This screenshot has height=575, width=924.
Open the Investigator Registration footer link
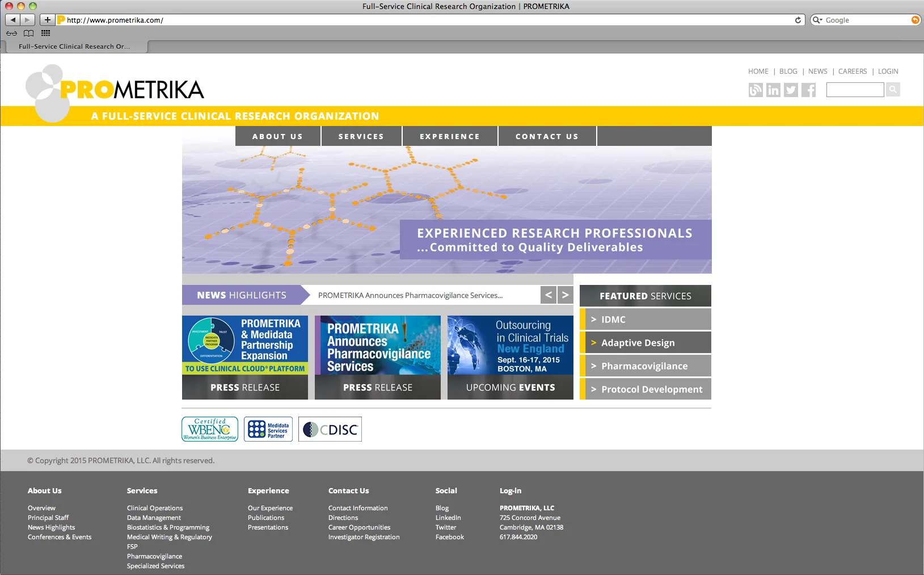(364, 536)
